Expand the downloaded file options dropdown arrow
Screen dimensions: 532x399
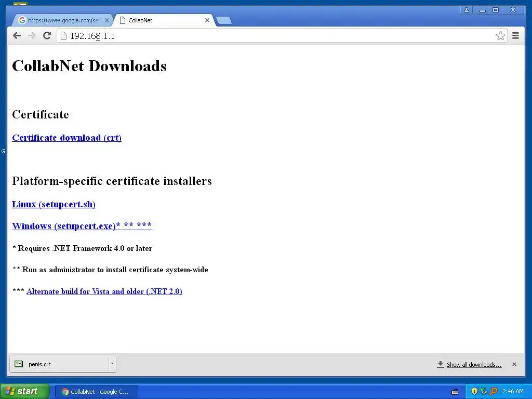coord(112,364)
